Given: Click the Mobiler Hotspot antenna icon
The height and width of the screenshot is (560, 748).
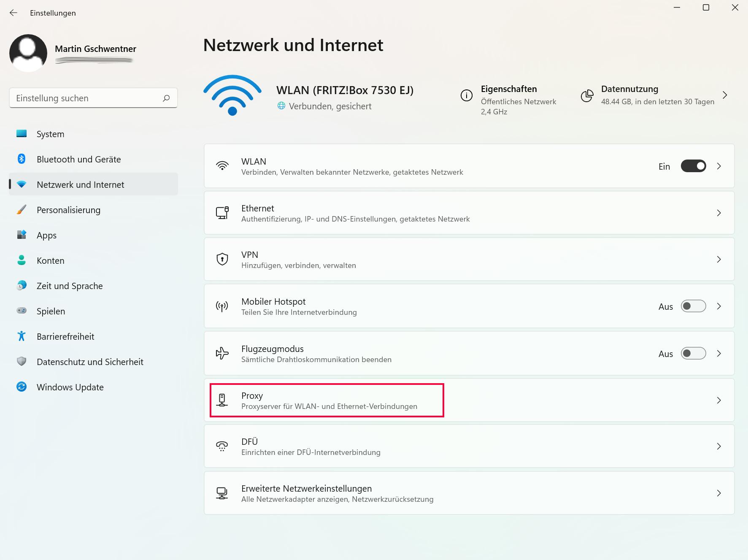Looking at the screenshot, I should point(222,306).
